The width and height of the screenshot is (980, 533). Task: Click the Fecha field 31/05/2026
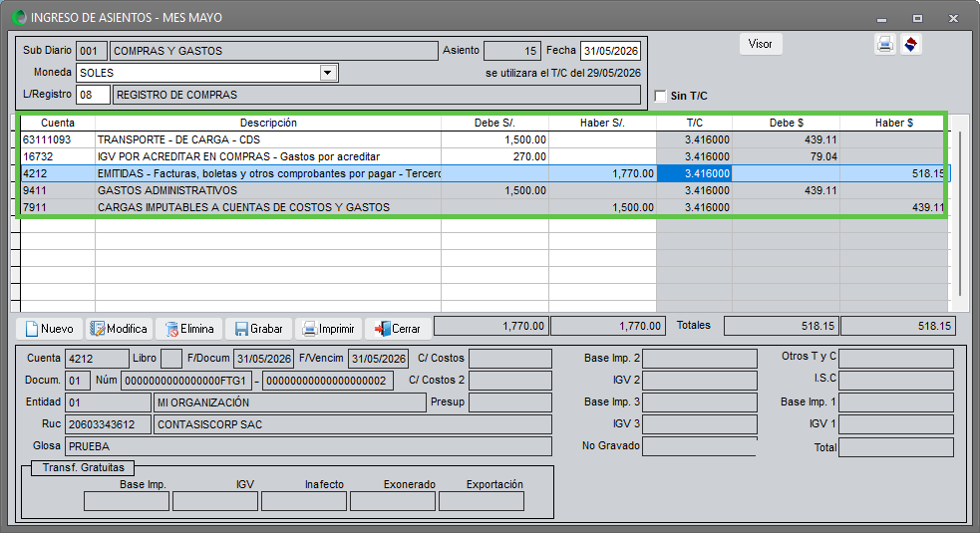pos(610,51)
